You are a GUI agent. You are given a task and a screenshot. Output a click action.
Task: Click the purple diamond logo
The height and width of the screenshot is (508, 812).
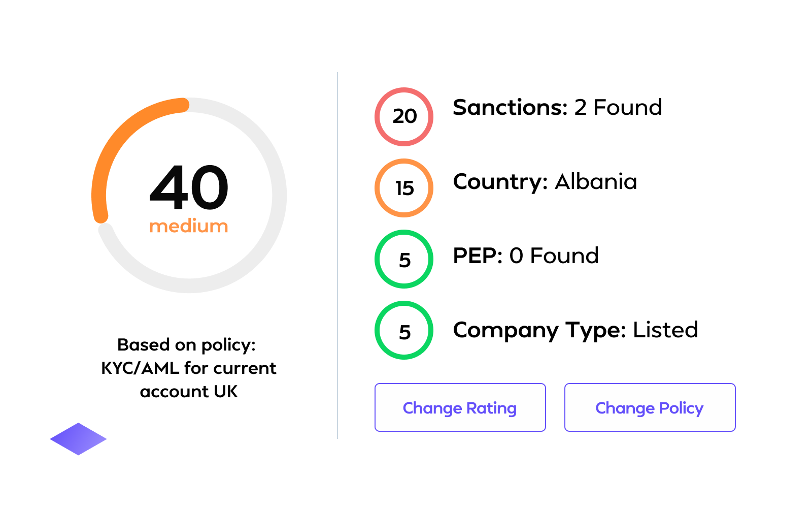pyautogui.click(x=78, y=439)
